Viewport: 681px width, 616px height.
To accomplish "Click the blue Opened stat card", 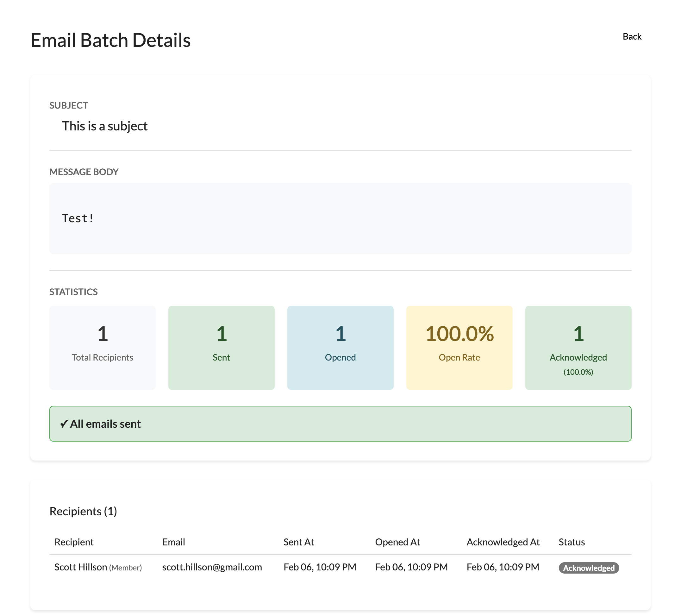I will [340, 348].
